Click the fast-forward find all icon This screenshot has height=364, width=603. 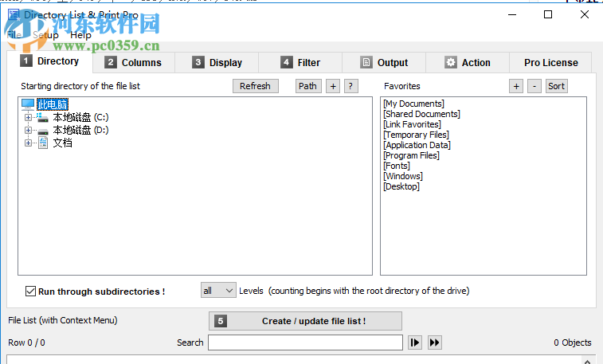pos(435,342)
